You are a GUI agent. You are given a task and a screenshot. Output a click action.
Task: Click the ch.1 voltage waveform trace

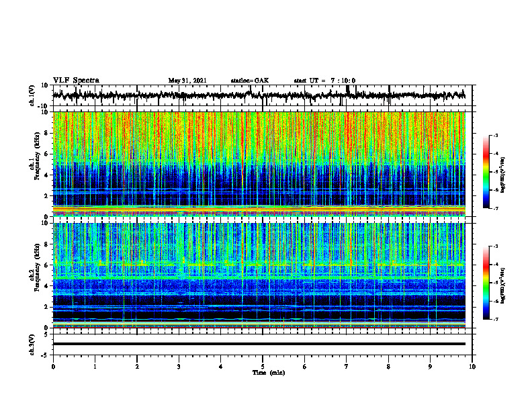pos(259,95)
